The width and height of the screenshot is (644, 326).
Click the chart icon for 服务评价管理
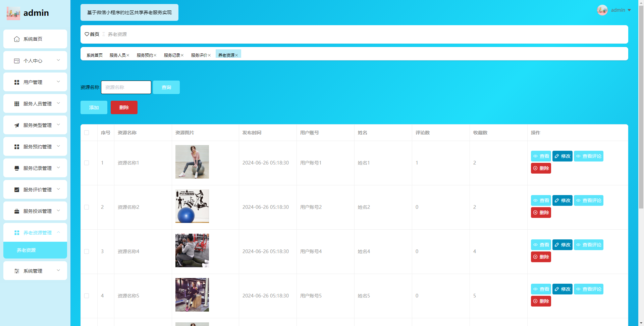(17, 190)
